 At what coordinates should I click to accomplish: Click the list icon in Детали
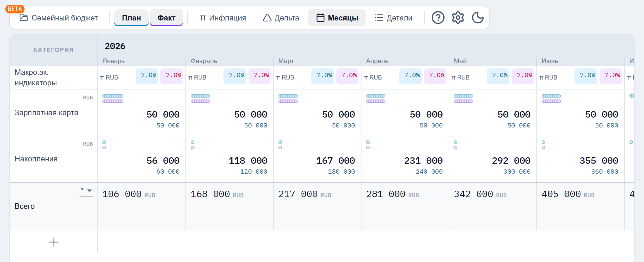click(379, 18)
